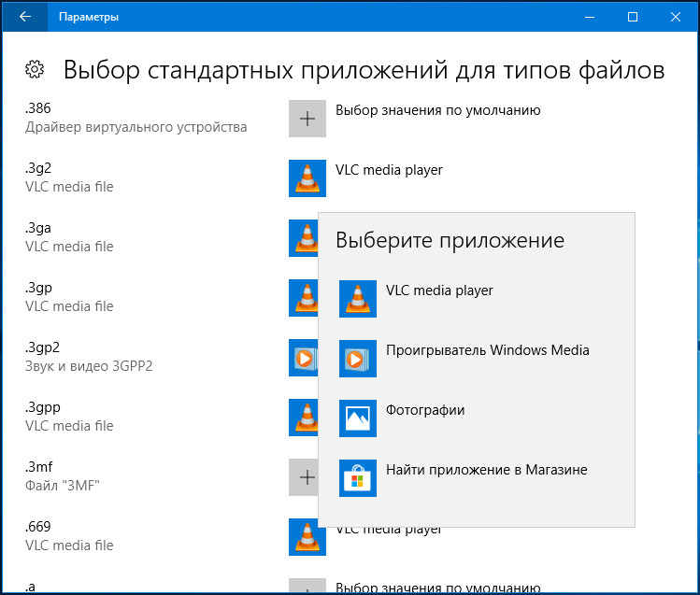
Task: Click the Файл "3MF" description
Action: [62, 486]
